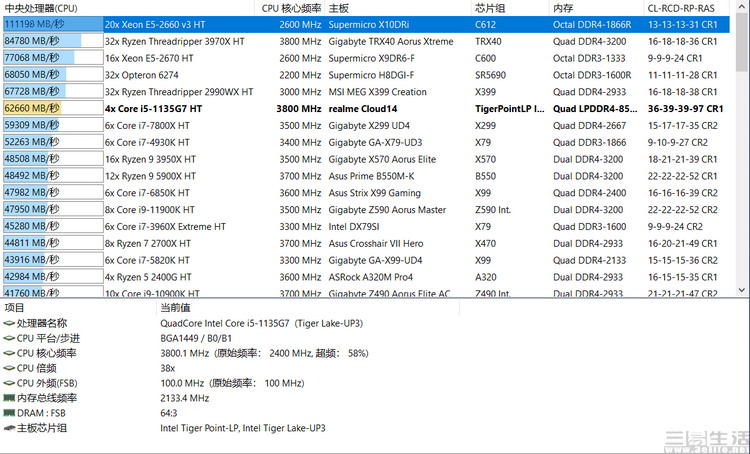Click the 内存总线频率 memory chip icon

click(9, 398)
